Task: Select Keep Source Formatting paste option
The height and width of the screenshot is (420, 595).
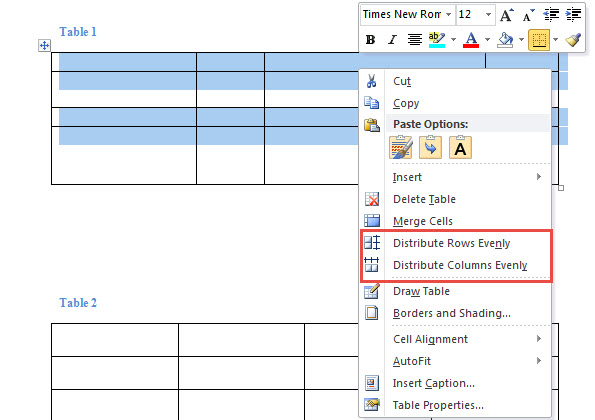Action: pos(401,148)
